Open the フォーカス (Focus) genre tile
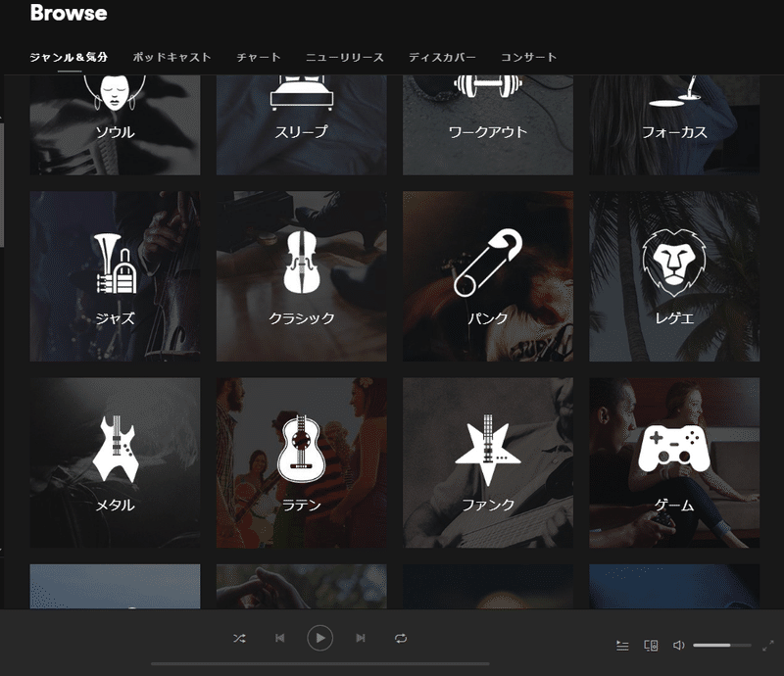 pyautogui.click(x=674, y=125)
